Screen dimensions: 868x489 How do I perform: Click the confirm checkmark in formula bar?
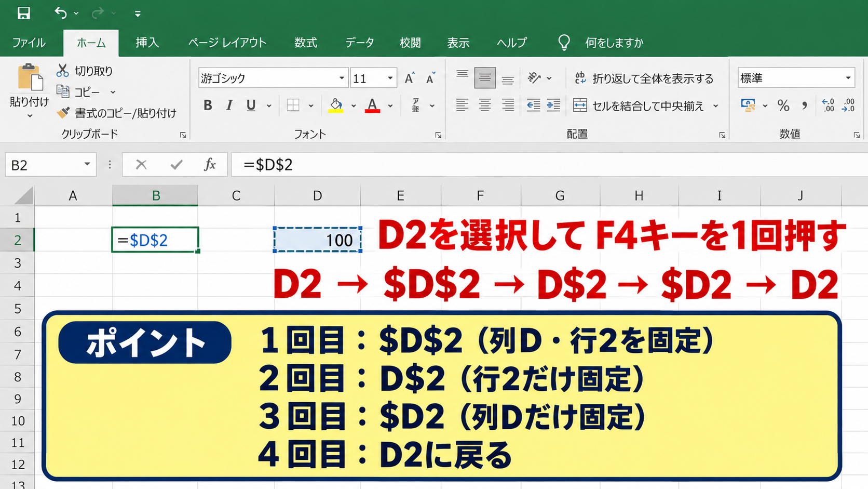click(177, 165)
